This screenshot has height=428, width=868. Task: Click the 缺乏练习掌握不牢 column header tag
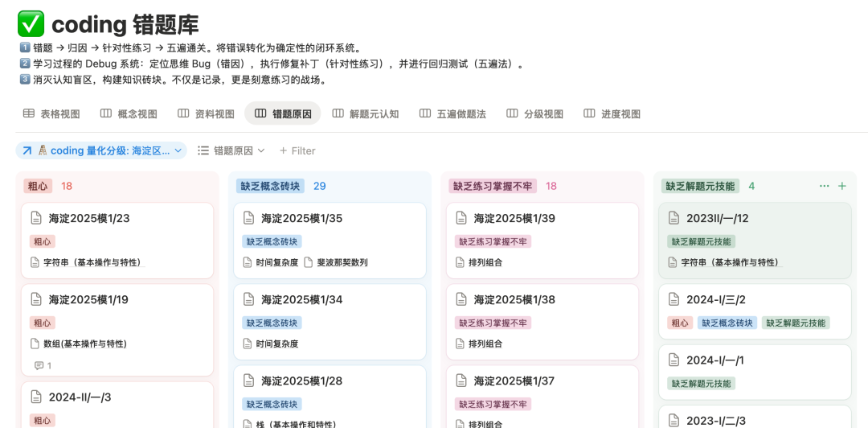[x=493, y=186]
